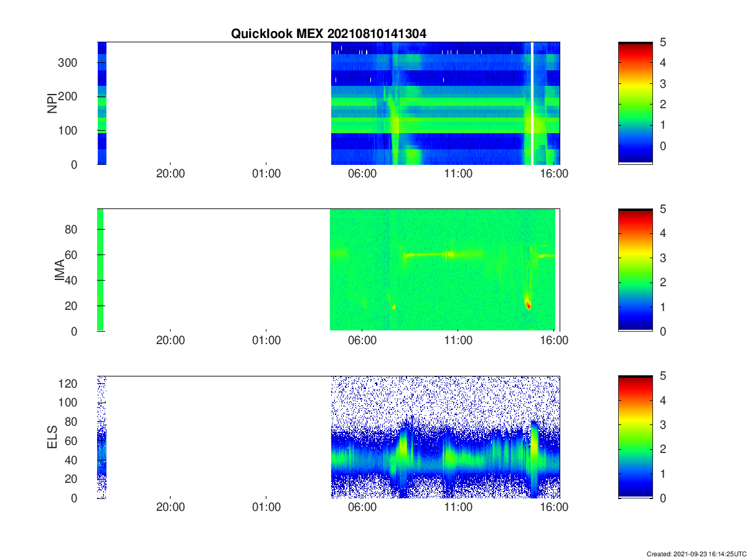747x560 pixels.
Task: Click the "20:00" tick under the ELS plot
Action: (x=170, y=508)
